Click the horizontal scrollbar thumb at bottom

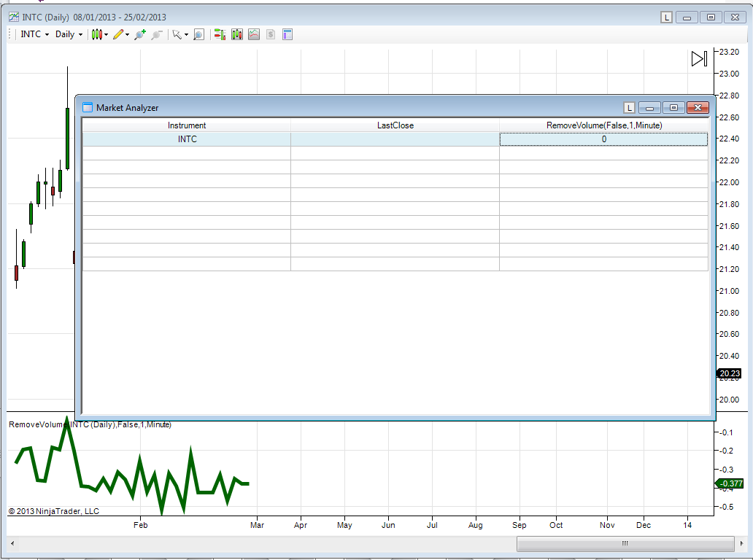[x=625, y=544]
